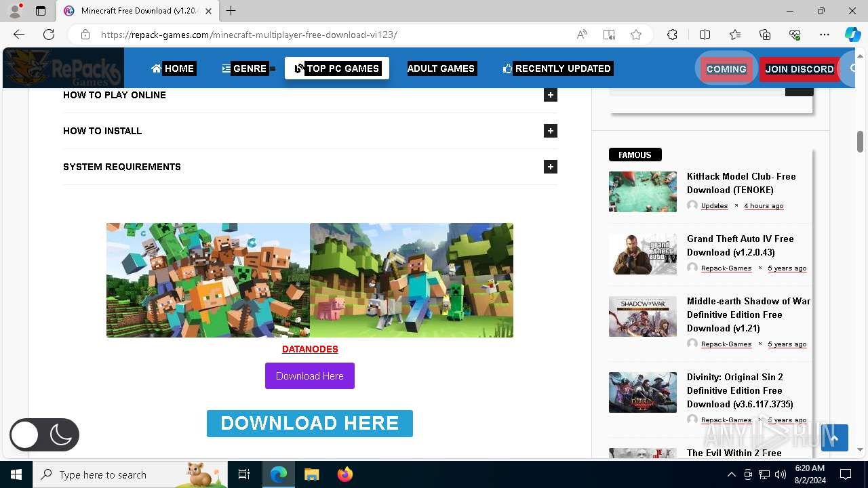
Task: Click the '4 hours ago' timestamp
Action: [x=764, y=205]
